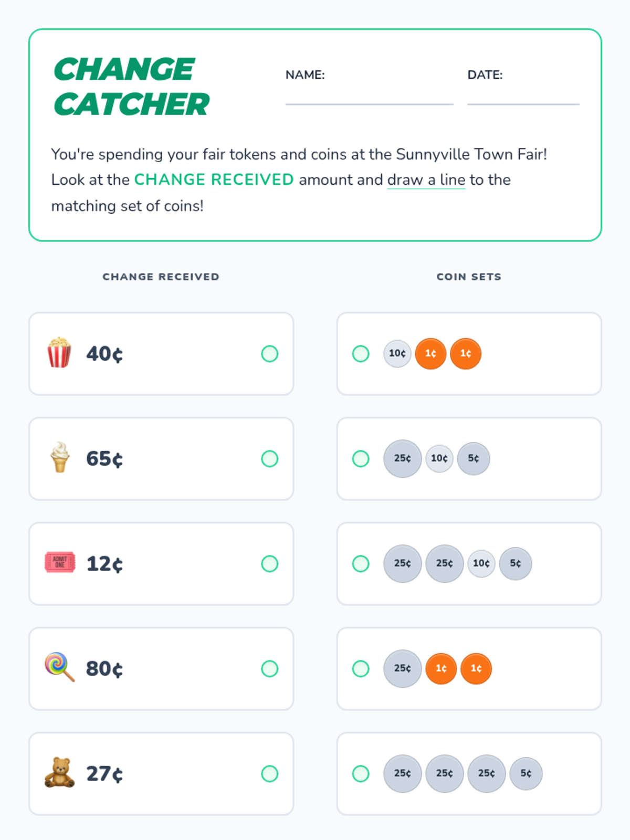Click the first orange 1¢ coin after the 25¢ coin
This screenshot has width=630, height=840.
coord(441,668)
